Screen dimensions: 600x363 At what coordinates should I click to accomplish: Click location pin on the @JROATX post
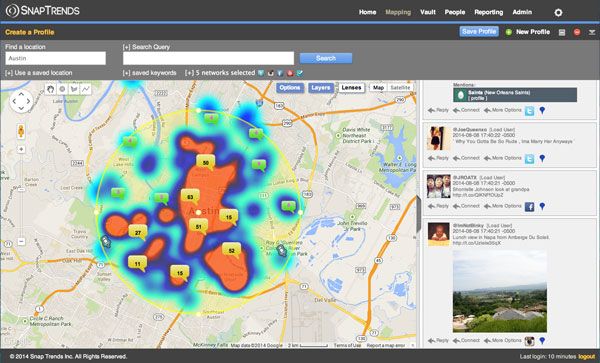[542, 207]
